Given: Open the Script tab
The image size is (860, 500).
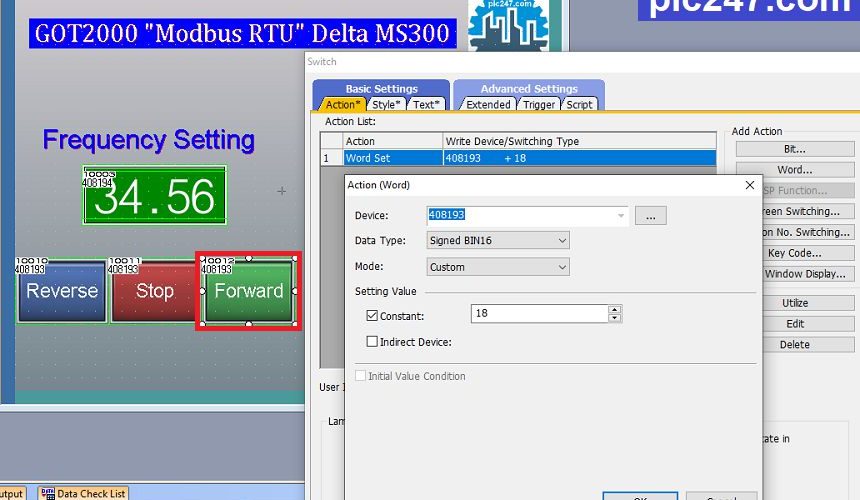Looking at the screenshot, I should tap(579, 104).
